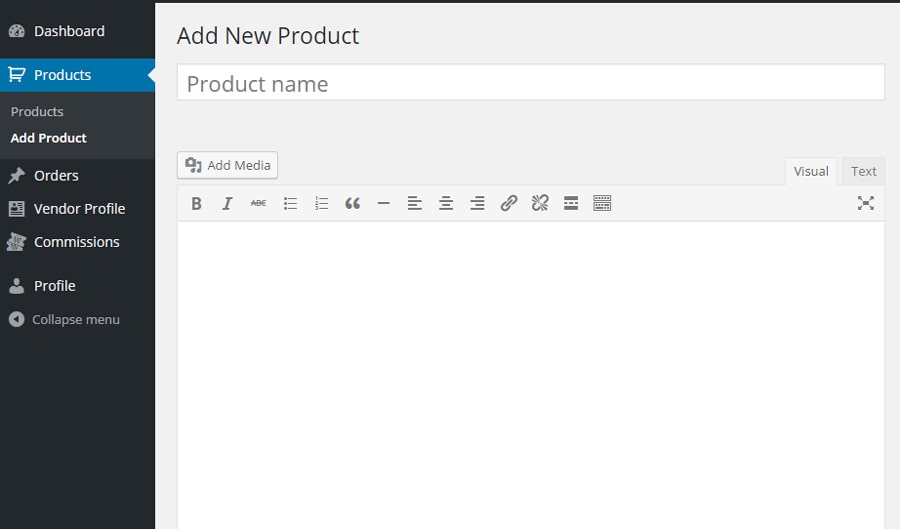Screen dimensions: 900x529
Task: Switch to the Text editor tab
Action: point(863,171)
